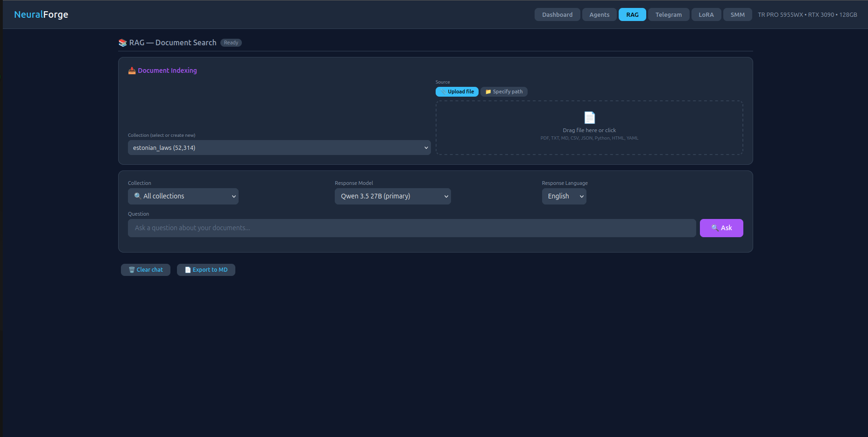
Task: Click the Ready status badge
Action: pos(231,42)
